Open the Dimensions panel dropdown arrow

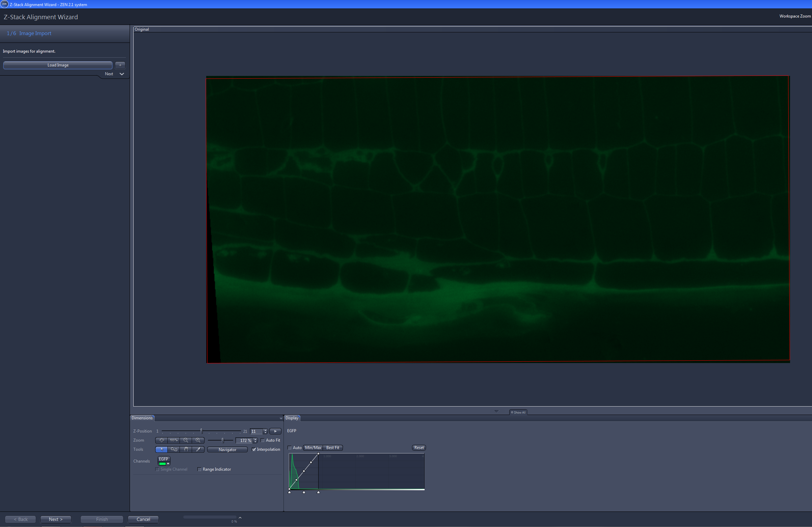click(x=280, y=418)
